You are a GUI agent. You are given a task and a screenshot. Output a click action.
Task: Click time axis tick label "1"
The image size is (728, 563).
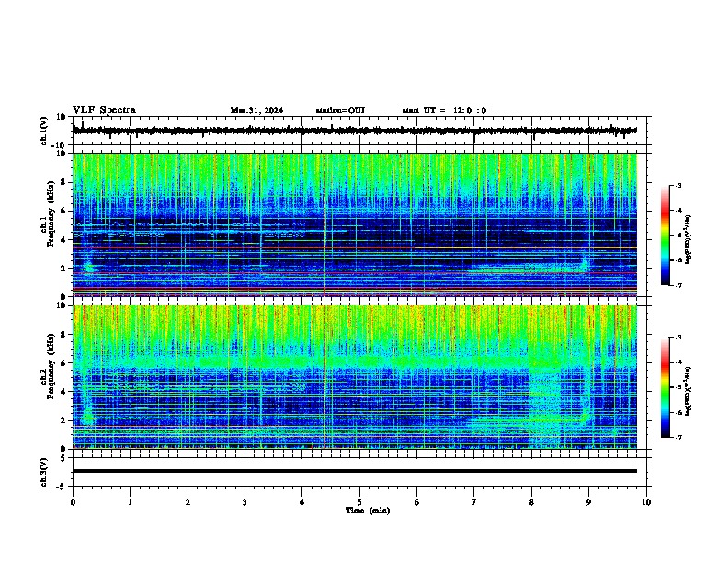(x=130, y=502)
